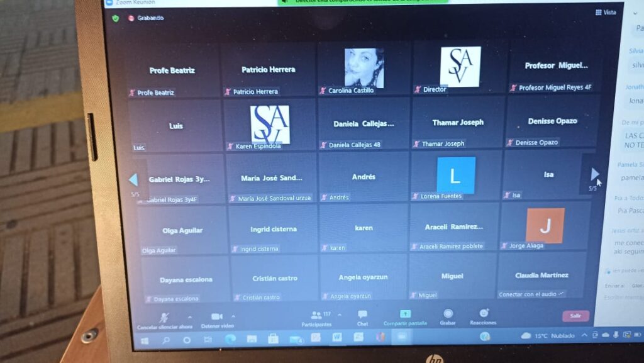Select Thamar Joseph tile
The image size is (644, 363).
(458, 123)
